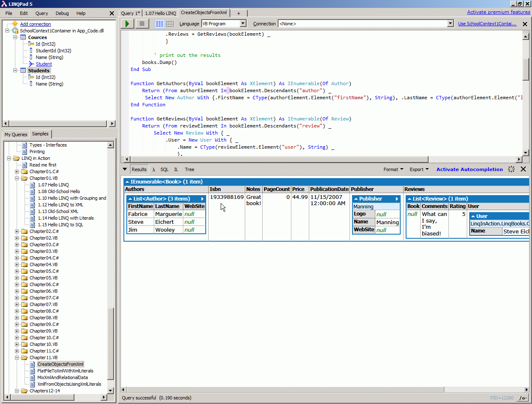This screenshot has width=532, height=404.
Task: Close the query editor pane X
Action: [525, 24]
